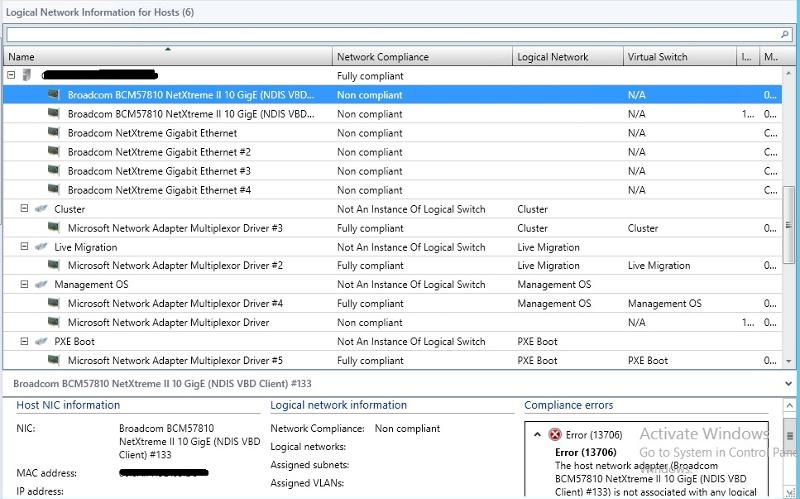Collapse the Management OS group

(24, 284)
